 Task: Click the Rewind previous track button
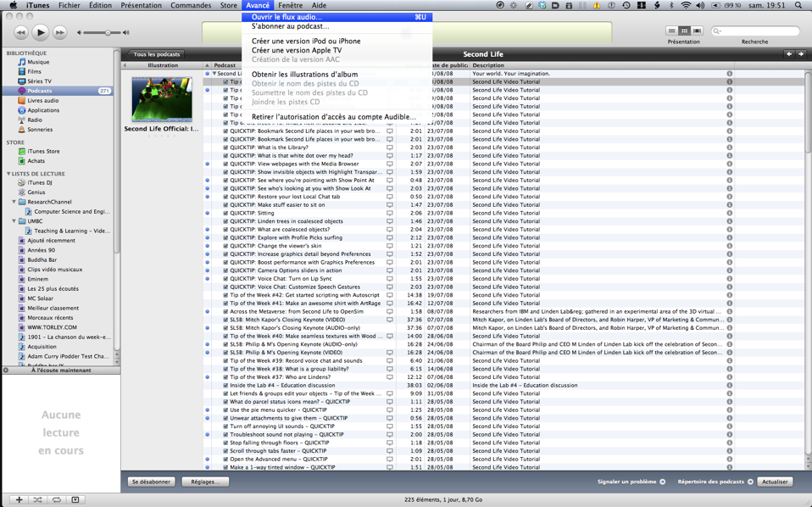click(x=21, y=32)
